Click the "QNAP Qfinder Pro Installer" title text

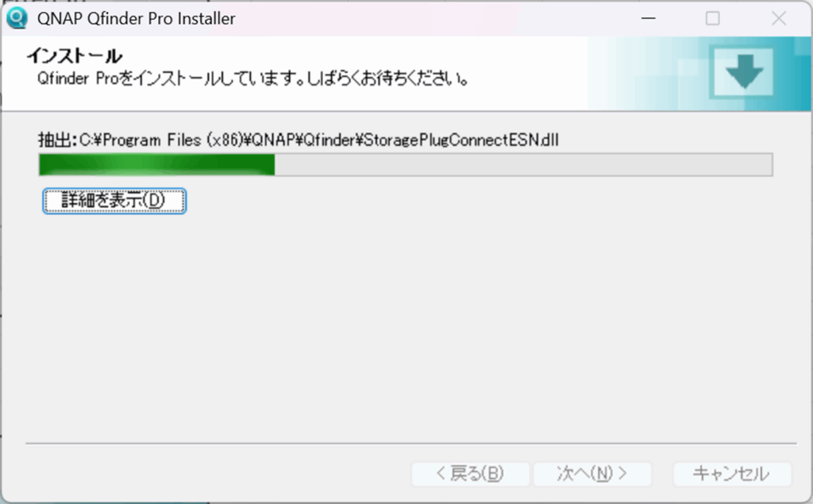[137, 19]
